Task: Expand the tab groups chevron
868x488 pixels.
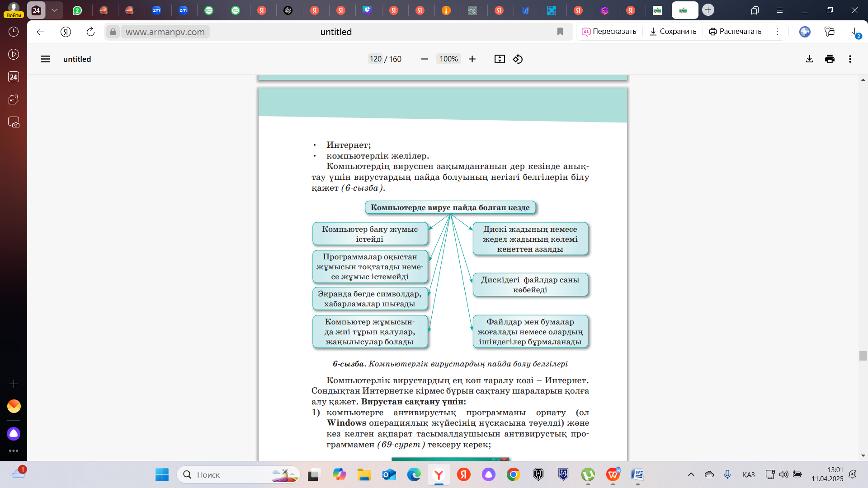Action: (54, 10)
